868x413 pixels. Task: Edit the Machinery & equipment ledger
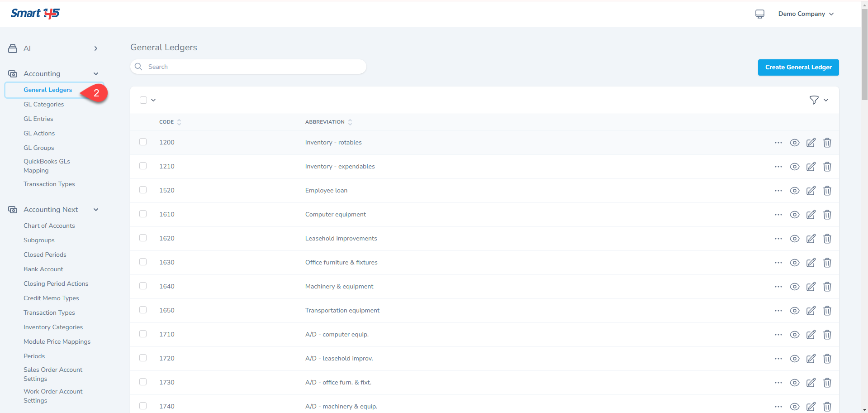click(x=811, y=287)
